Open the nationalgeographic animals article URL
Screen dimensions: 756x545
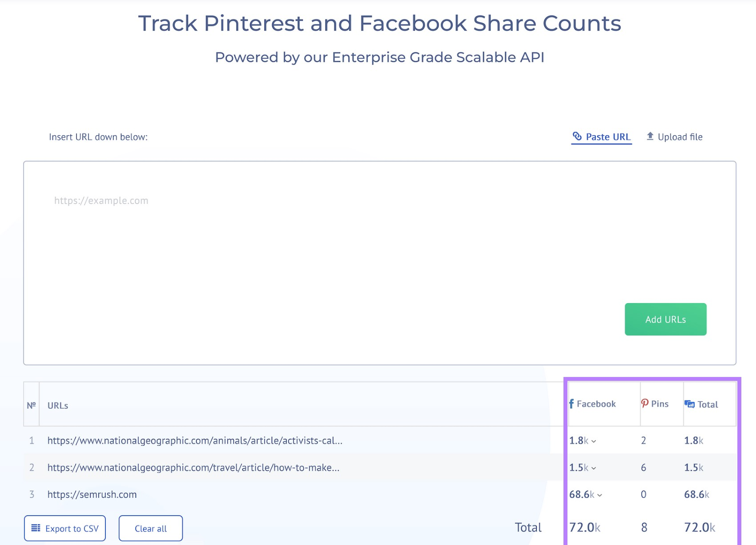coord(195,441)
